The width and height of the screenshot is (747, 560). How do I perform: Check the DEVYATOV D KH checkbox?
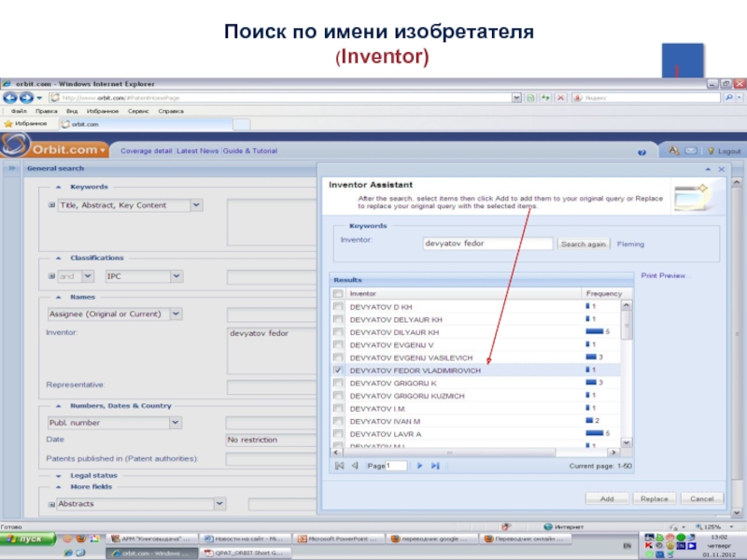pos(338,307)
